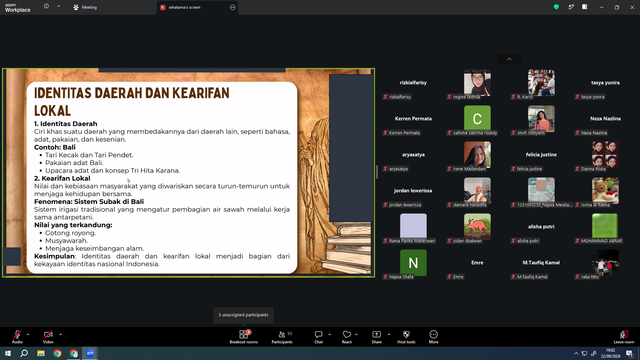Select Rania Farita's lavender tile

413,227
